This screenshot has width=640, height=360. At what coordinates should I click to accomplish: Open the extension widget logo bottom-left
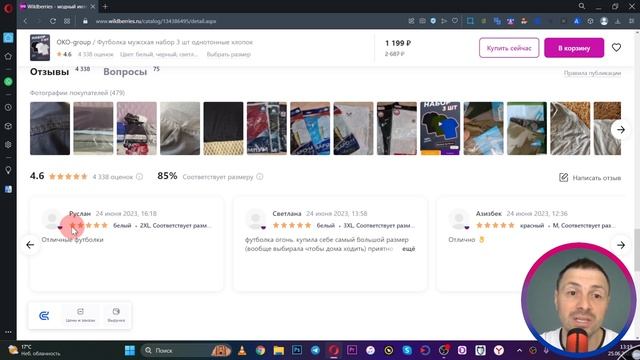tap(44, 315)
